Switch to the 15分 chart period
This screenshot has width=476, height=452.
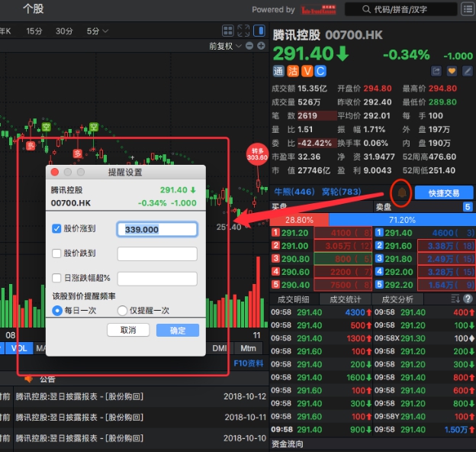[x=34, y=31]
